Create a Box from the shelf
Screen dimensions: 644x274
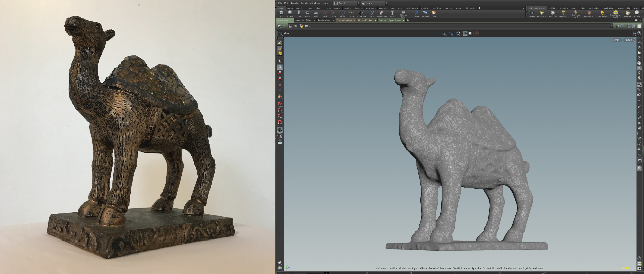(x=281, y=13)
